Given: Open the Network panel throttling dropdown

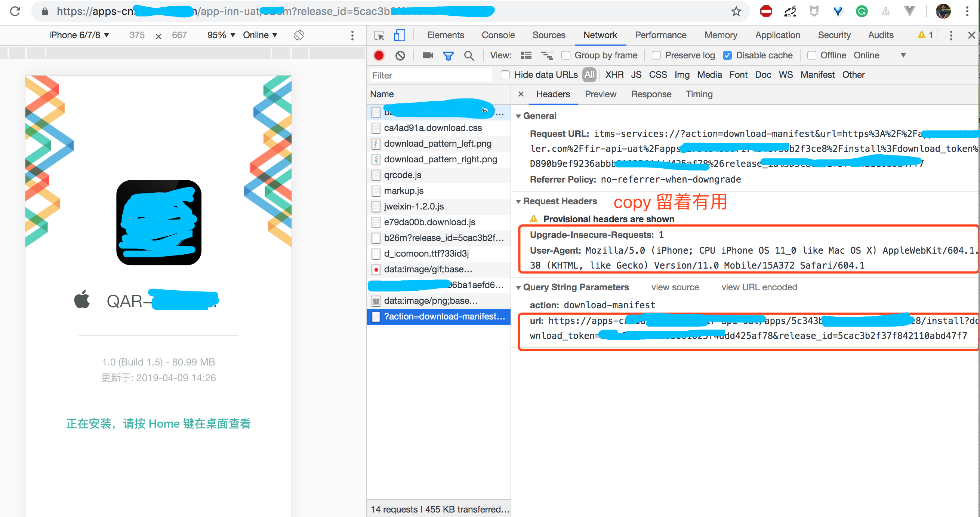Looking at the screenshot, I should click(x=879, y=56).
